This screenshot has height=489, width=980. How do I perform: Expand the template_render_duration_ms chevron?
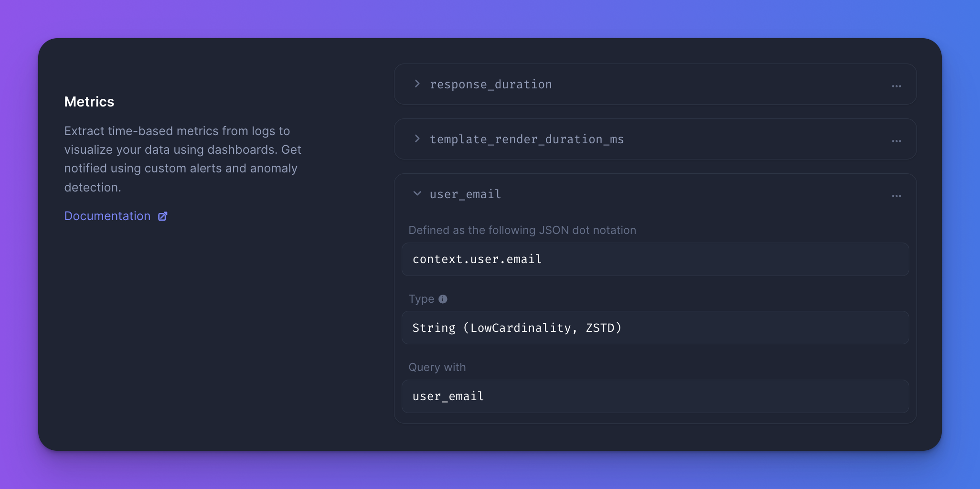(x=417, y=139)
